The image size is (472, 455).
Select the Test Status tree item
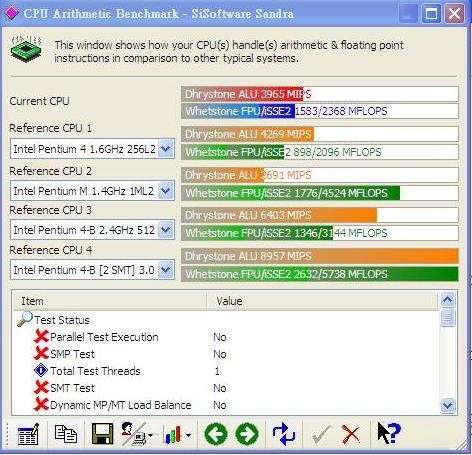[x=62, y=320]
